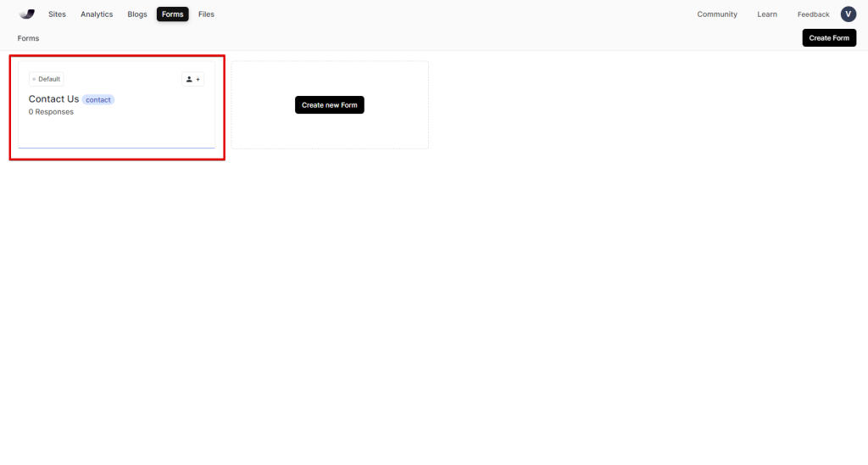
Task: Select the active Forms tab
Action: pyautogui.click(x=172, y=14)
